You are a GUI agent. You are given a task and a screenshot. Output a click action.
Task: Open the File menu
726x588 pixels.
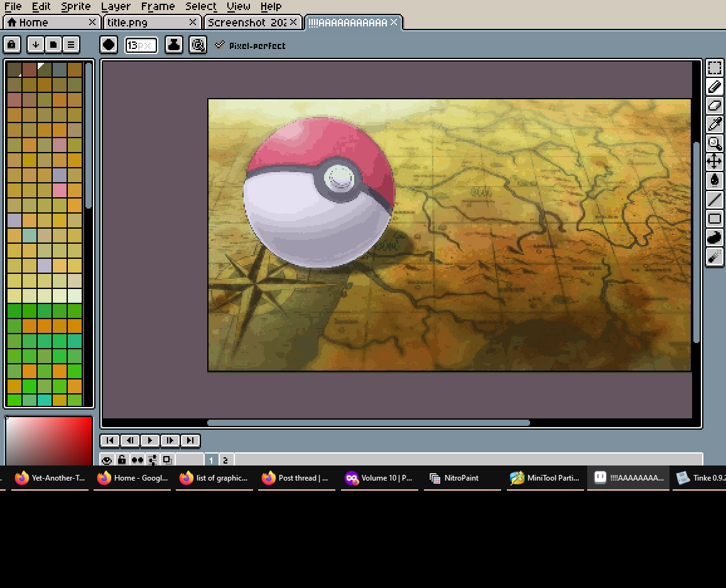pyautogui.click(x=13, y=6)
